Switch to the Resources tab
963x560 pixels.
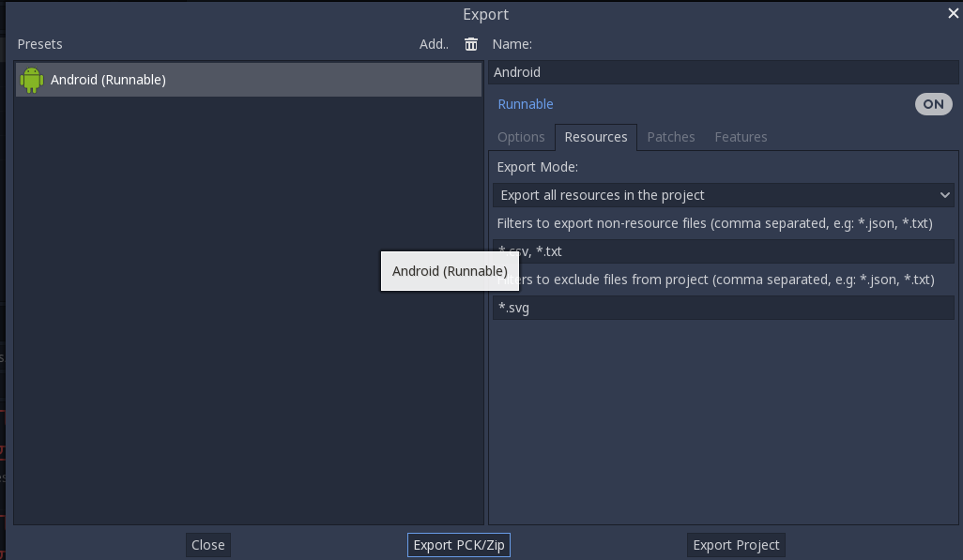tap(596, 137)
